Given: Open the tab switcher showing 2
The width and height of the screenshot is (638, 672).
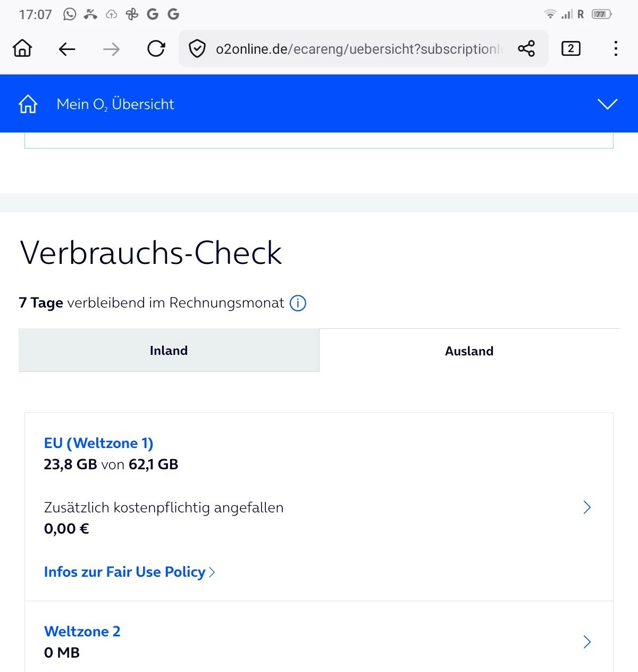Looking at the screenshot, I should (570, 49).
